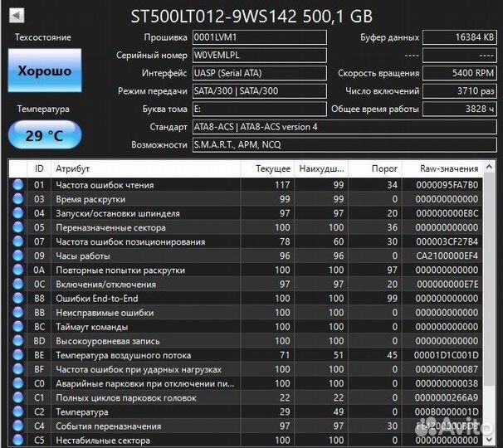Click the Возможности field S.M.A.R.T., APM, NCQ
This screenshot has width=503, height=448.
coord(344,145)
